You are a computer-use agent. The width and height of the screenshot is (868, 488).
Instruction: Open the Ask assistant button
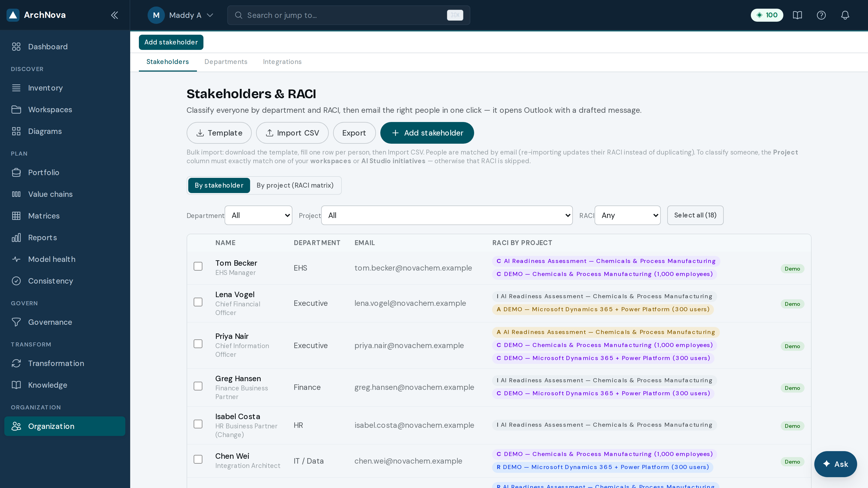835,464
